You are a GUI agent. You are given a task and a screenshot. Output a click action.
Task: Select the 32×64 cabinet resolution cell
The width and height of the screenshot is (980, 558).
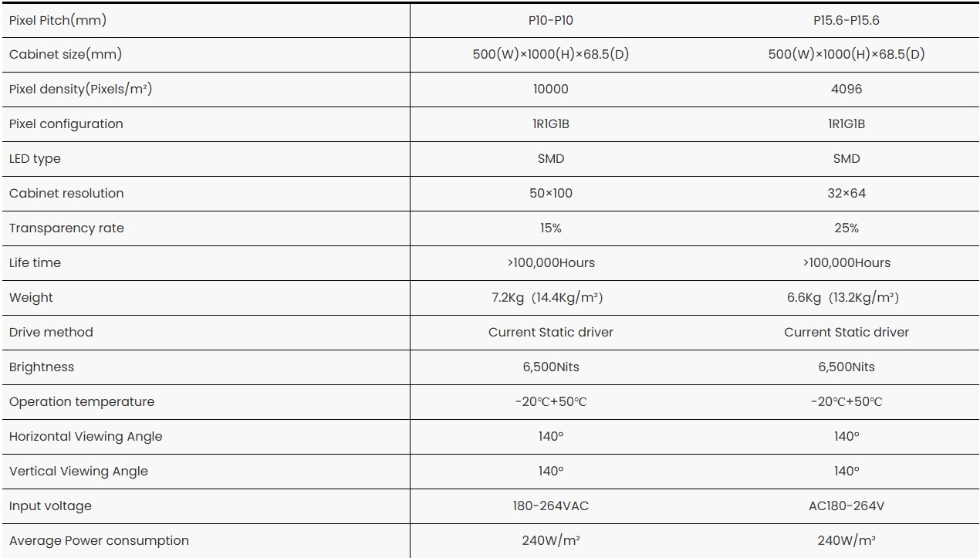click(847, 194)
